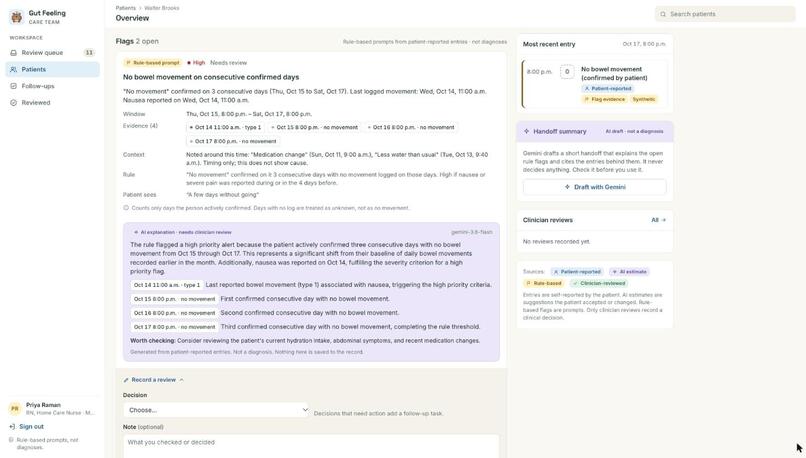Open the Decision Choose dropdown
This screenshot has width=806, height=458.
(216, 410)
